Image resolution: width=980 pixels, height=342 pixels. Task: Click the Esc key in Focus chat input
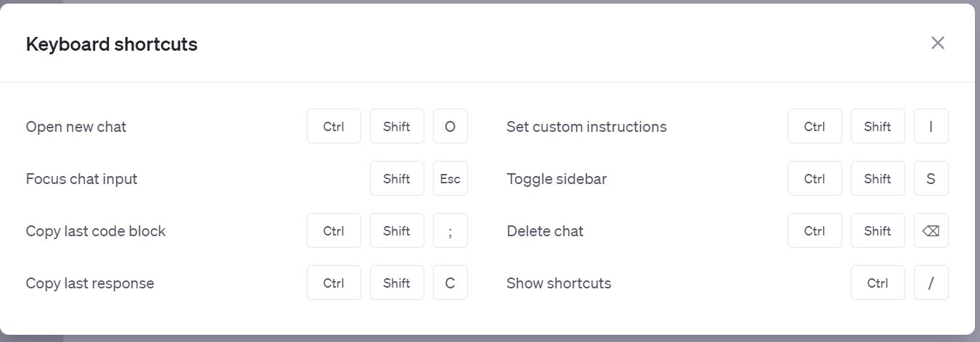(450, 179)
